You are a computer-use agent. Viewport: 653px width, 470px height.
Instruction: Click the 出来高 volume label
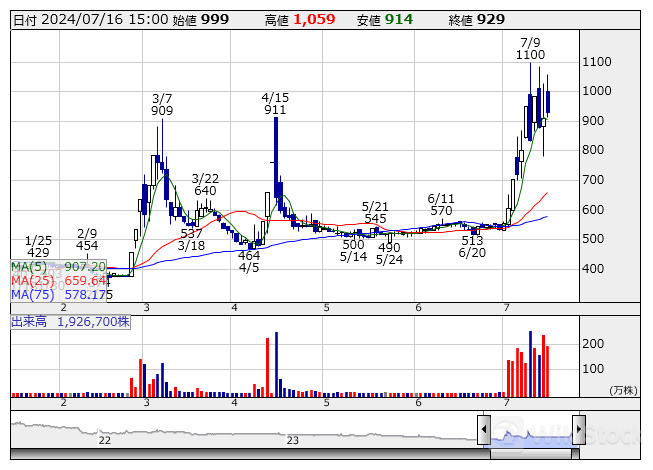(x=70, y=322)
